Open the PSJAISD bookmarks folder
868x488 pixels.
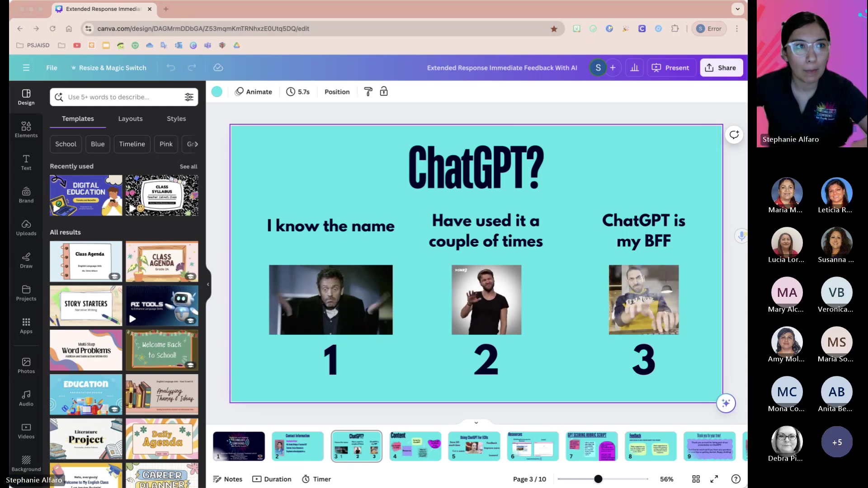pyautogui.click(x=33, y=45)
